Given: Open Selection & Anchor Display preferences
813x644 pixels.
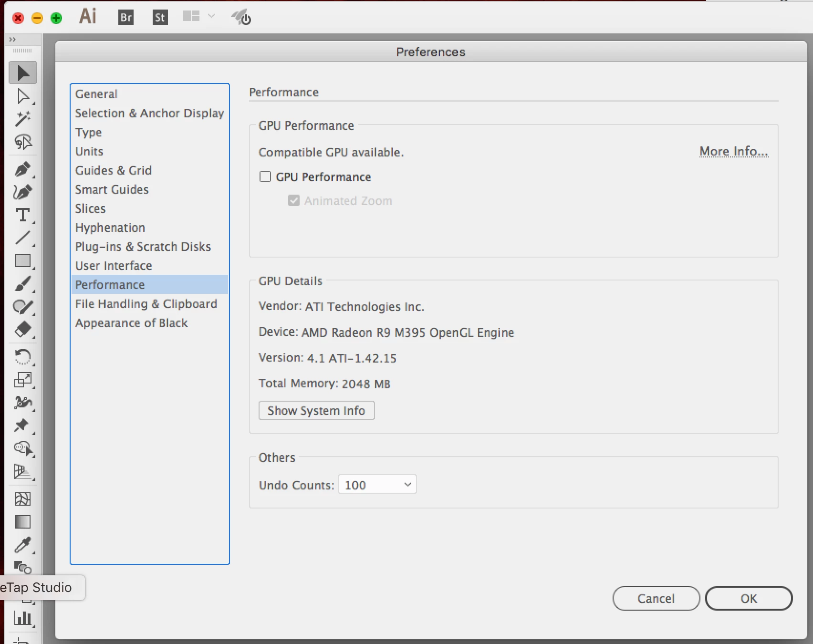Looking at the screenshot, I should [150, 113].
